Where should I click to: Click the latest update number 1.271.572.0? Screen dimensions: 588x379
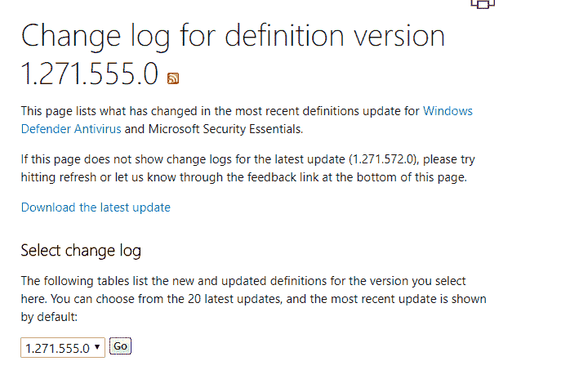pyautogui.click(x=383, y=159)
